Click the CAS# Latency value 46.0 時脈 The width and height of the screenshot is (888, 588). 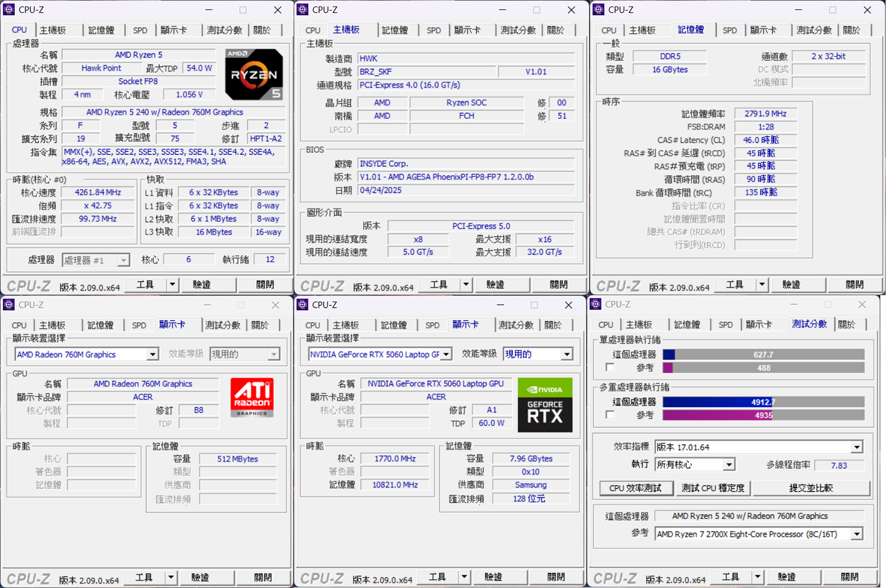pos(765,140)
